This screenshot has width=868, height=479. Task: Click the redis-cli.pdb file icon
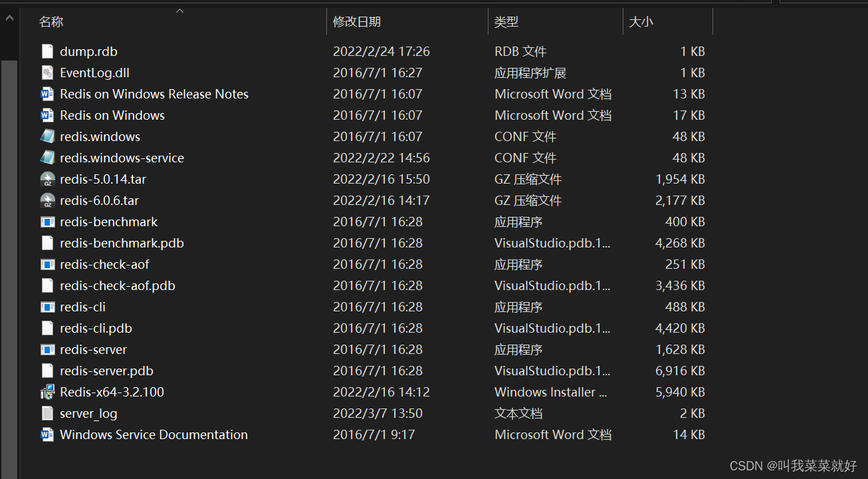point(47,328)
